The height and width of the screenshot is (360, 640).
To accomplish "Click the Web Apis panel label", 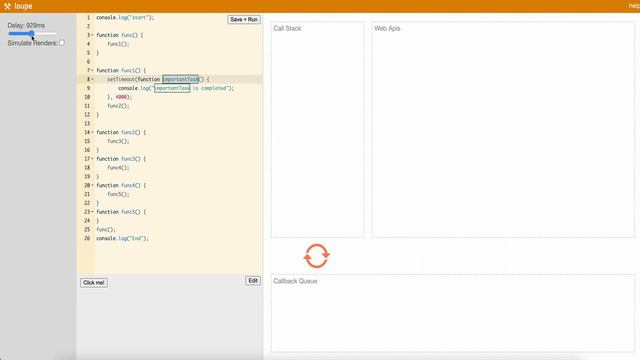I will click(387, 28).
